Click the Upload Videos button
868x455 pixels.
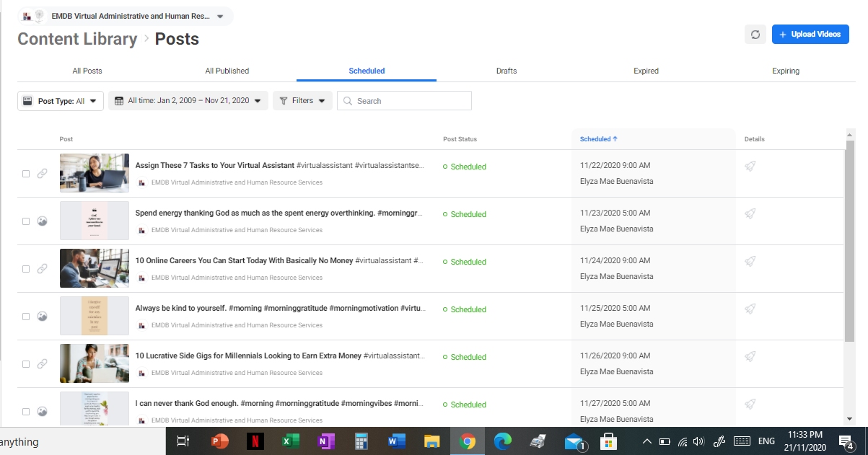click(810, 35)
